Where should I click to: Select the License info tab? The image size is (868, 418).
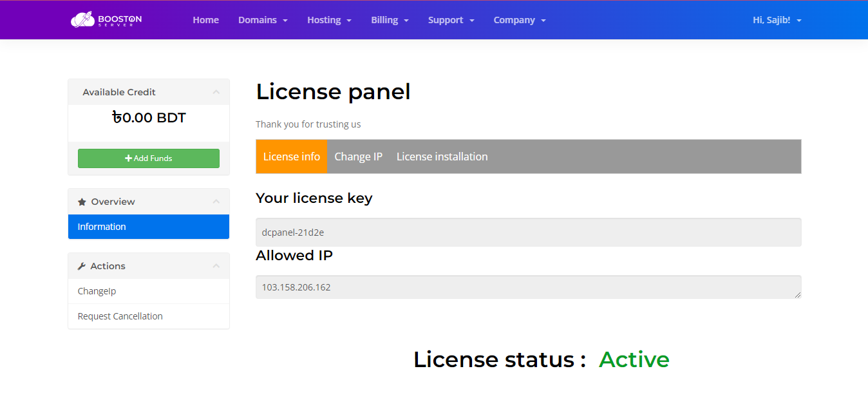(291, 157)
